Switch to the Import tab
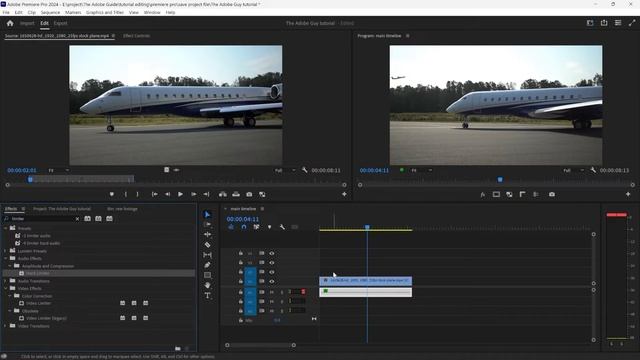This screenshot has width=640, height=360. 27,23
